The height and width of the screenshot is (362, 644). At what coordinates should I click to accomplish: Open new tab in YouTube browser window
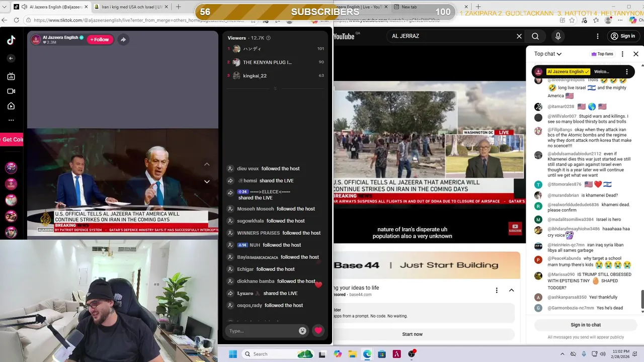[x=478, y=7]
